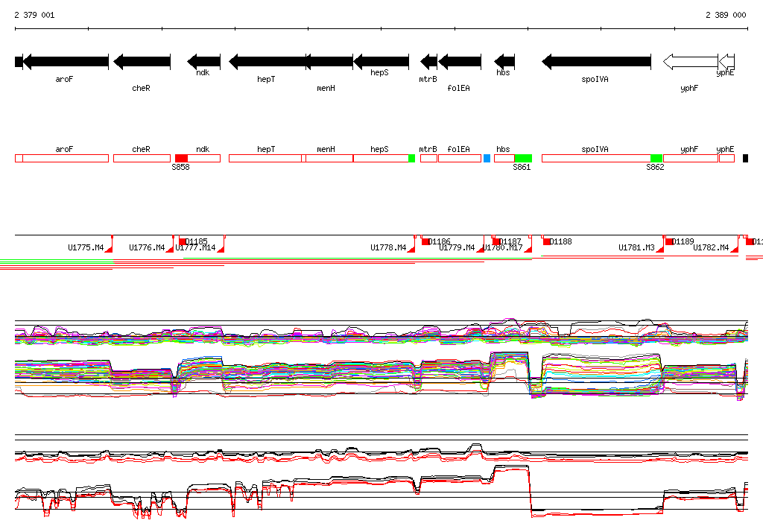
Task: Select the small black mtrB gene arrow
Action: coord(428,61)
